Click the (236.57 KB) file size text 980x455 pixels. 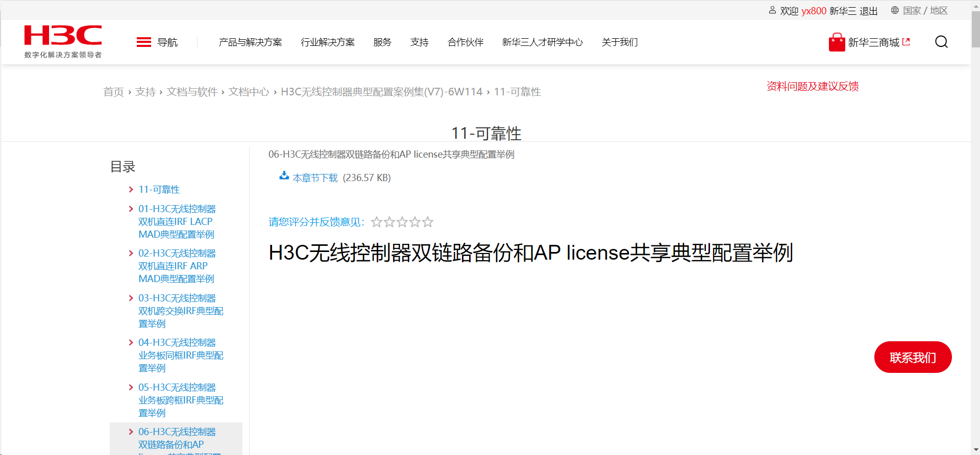(x=367, y=178)
